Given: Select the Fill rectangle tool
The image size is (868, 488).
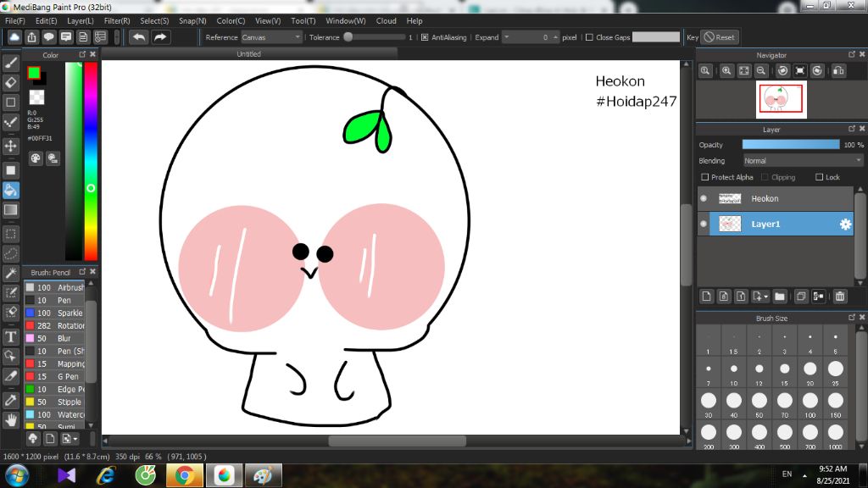Looking at the screenshot, I should coord(10,170).
